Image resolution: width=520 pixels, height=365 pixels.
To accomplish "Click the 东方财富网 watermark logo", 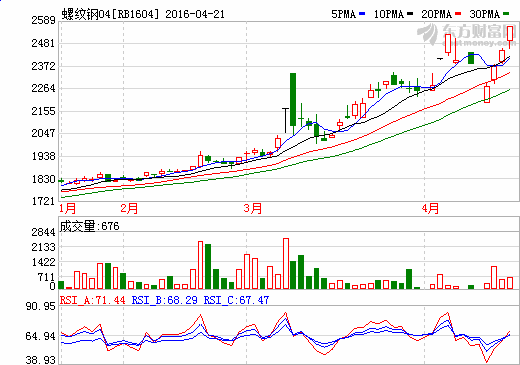I will point(466,35).
